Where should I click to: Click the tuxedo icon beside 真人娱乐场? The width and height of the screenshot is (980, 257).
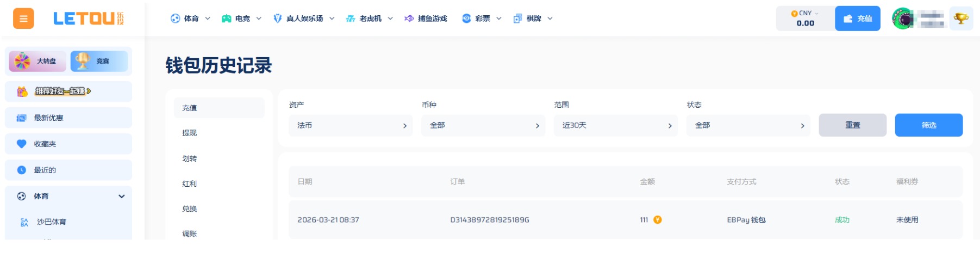click(x=277, y=19)
